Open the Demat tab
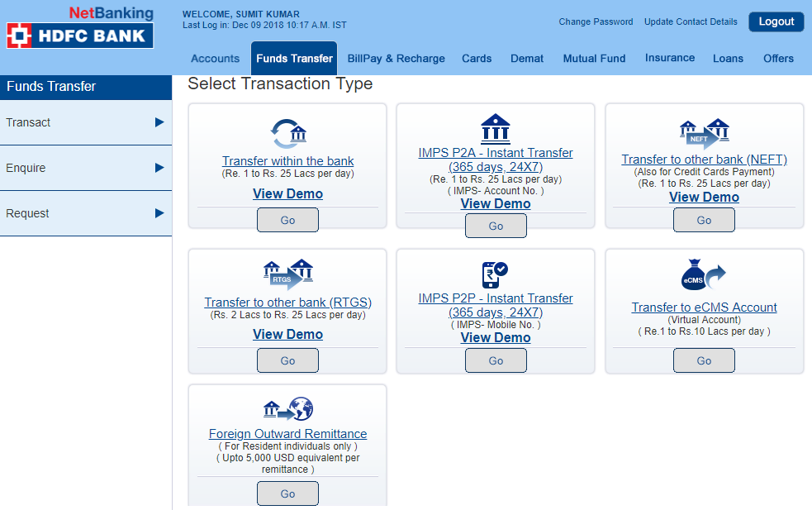The image size is (812, 510). [x=527, y=59]
